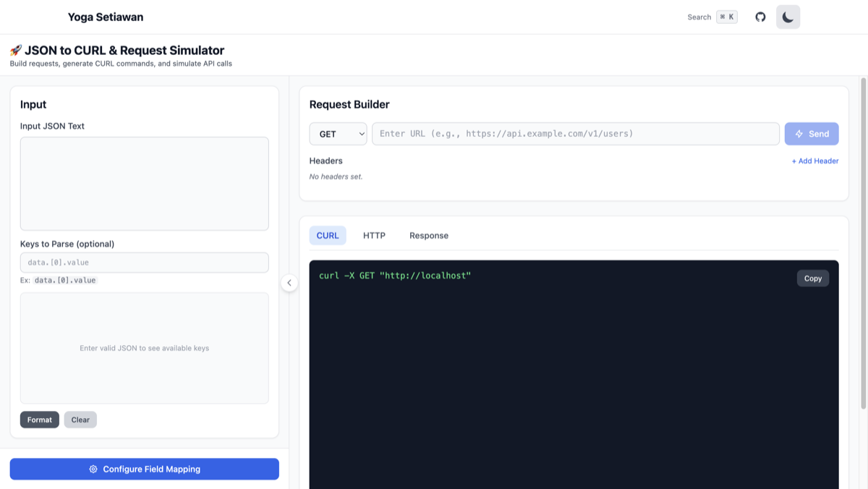Open the GitHub icon in the header

tap(760, 17)
